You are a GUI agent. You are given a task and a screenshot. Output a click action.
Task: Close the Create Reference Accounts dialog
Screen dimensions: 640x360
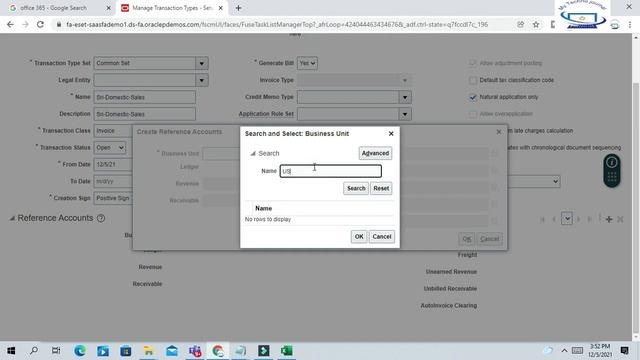[499, 132]
